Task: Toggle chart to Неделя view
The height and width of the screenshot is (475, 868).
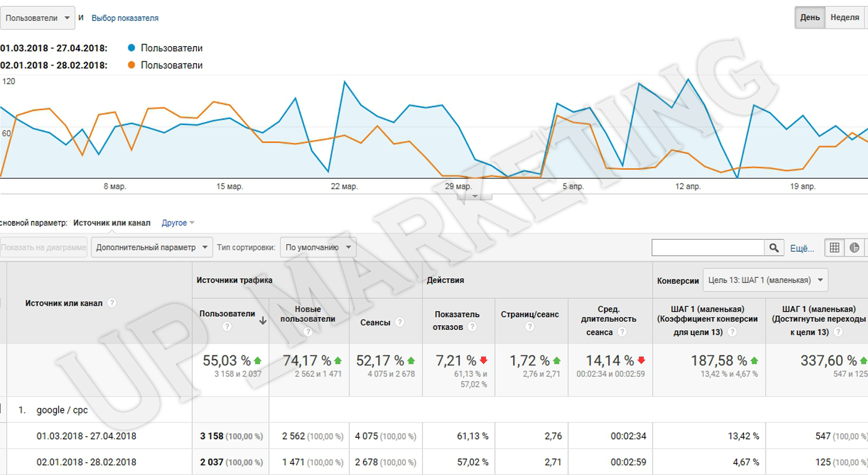Action: click(845, 17)
